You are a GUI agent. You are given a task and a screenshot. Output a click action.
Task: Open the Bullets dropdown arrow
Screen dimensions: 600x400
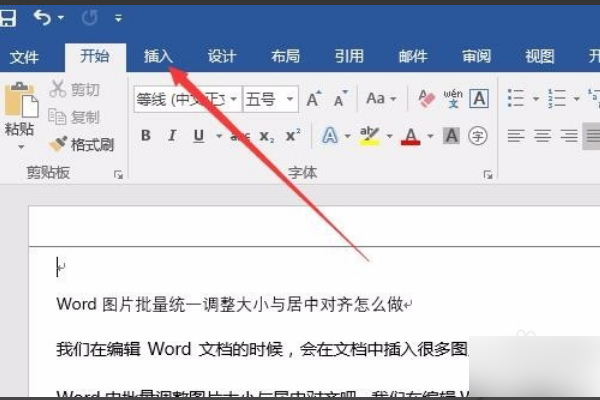tap(536, 99)
